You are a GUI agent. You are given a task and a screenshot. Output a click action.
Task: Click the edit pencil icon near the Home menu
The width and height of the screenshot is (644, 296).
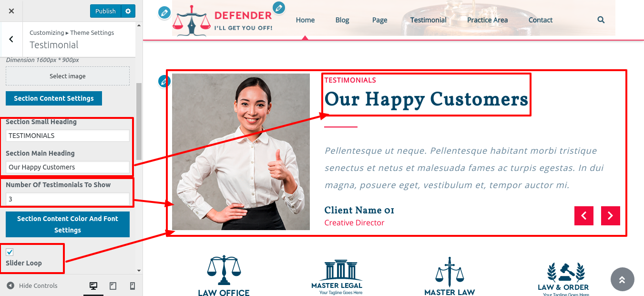[279, 8]
